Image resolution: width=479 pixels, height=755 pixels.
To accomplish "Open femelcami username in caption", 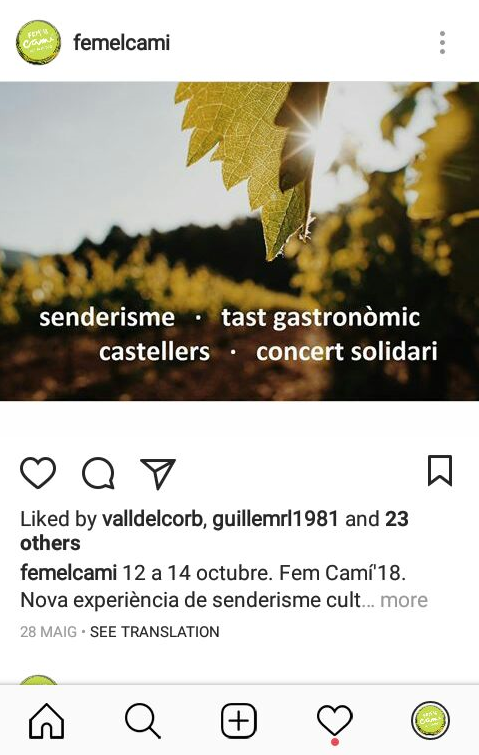I will pos(68,573).
